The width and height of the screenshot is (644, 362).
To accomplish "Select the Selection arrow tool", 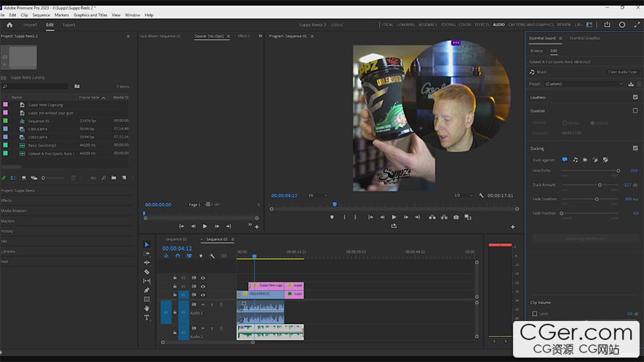I will [x=146, y=244].
